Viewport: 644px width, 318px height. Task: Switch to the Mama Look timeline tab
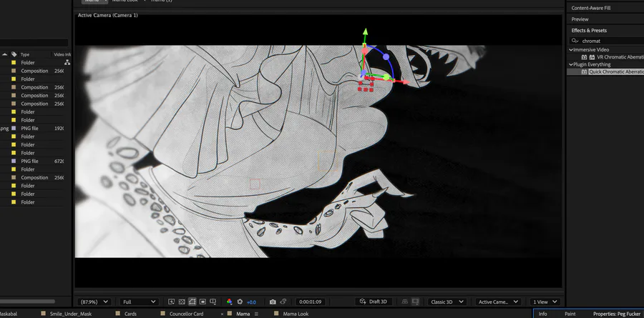tap(296, 314)
